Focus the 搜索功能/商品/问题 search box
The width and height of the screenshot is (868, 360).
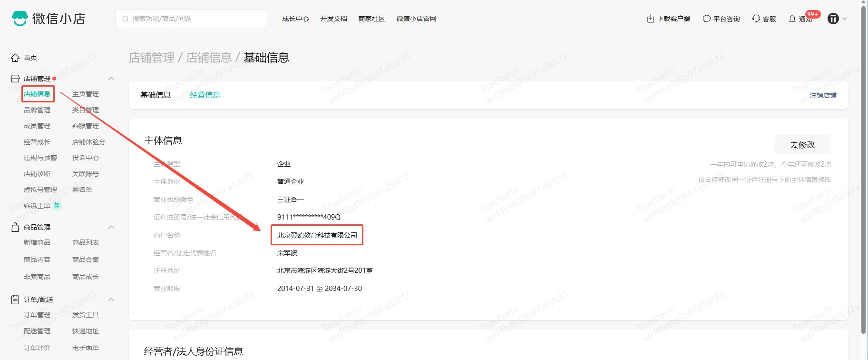coord(191,19)
